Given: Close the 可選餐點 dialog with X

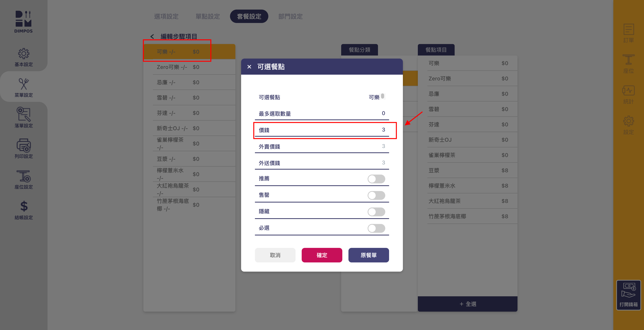Looking at the screenshot, I should pos(249,67).
